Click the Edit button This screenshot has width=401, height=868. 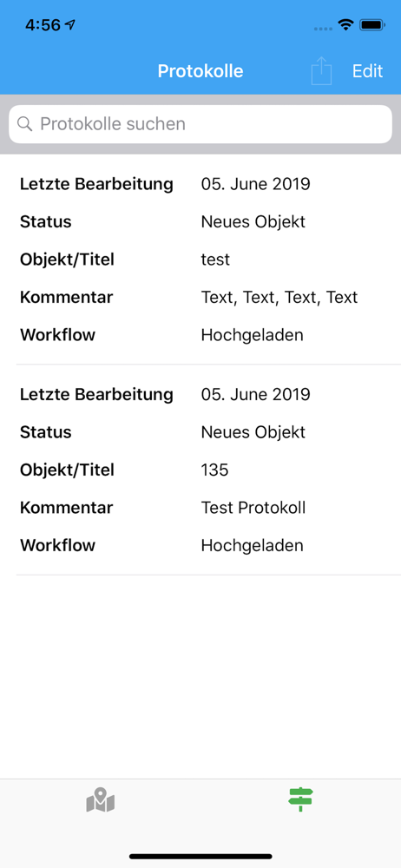(x=368, y=71)
